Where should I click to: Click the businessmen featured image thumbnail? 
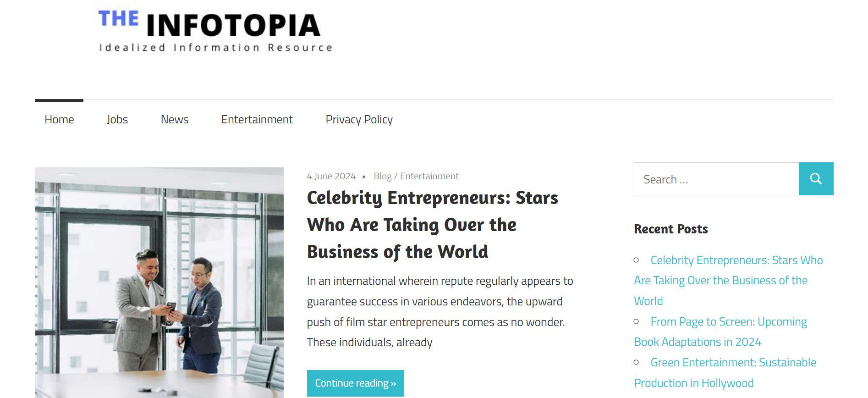click(159, 282)
